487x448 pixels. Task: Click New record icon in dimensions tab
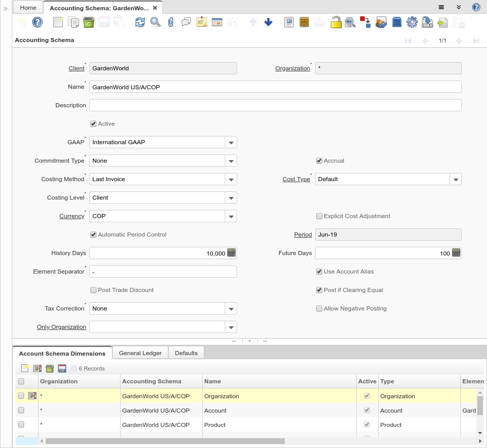click(25, 368)
